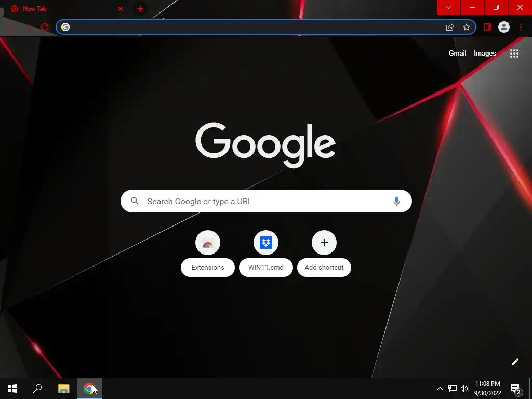Open volume control tray icon
532x399 pixels.
(x=464, y=389)
